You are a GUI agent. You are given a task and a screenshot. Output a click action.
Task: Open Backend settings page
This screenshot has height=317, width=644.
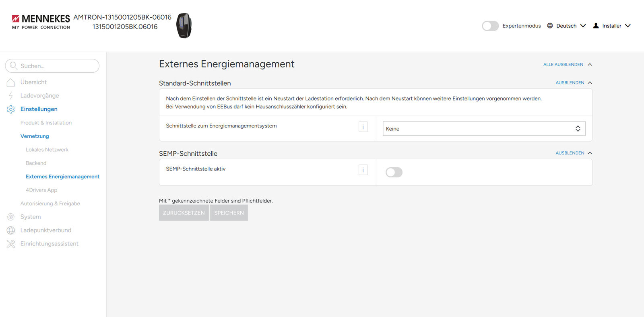tap(36, 163)
